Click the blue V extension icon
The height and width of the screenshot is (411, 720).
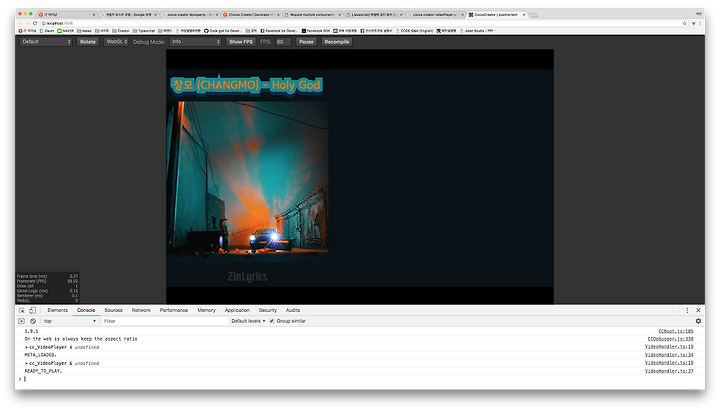click(693, 23)
